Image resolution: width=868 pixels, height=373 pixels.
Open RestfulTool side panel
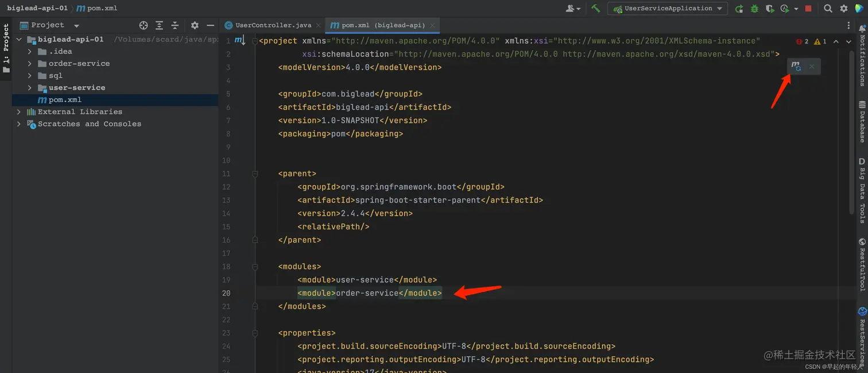862,264
